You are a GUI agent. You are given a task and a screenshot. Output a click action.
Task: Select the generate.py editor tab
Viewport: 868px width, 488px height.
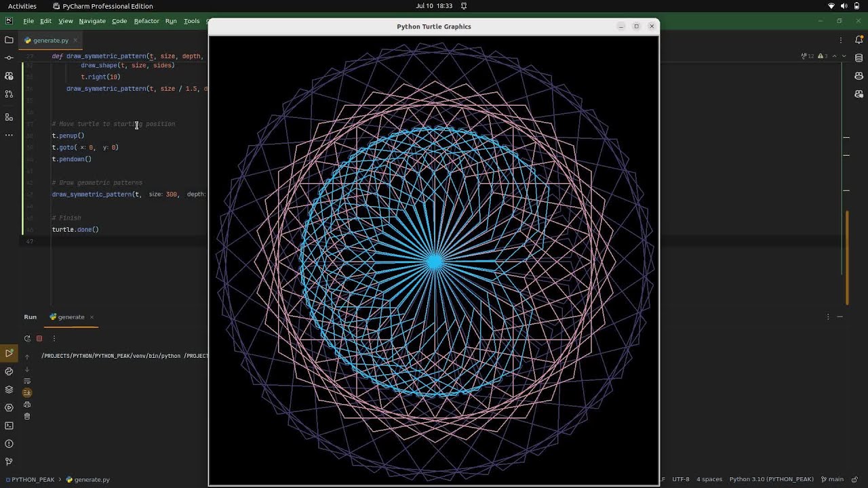[51, 41]
